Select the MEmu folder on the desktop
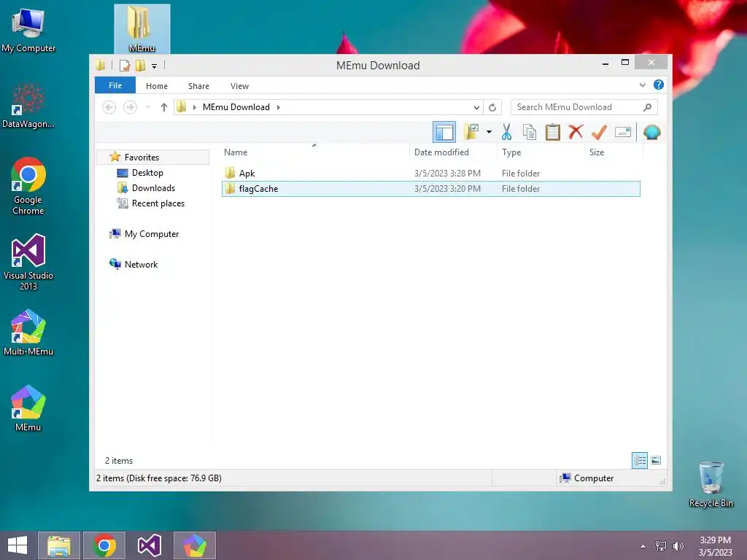The height and width of the screenshot is (560, 747). pos(142,28)
